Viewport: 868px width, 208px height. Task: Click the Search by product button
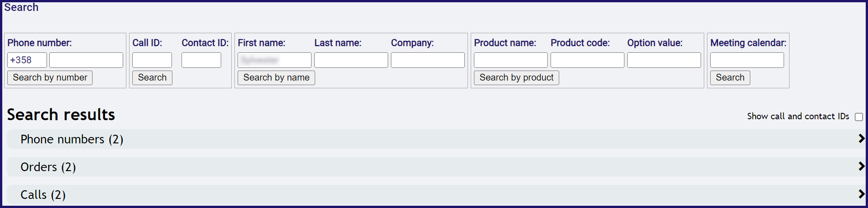coord(516,78)
